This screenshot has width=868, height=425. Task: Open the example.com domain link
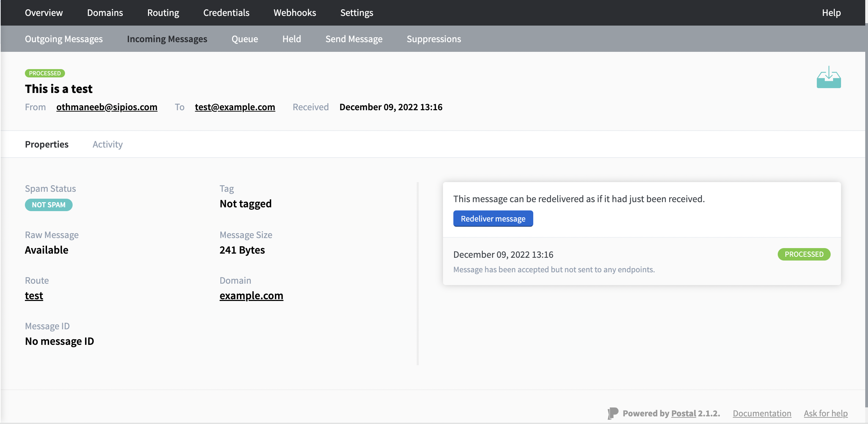tap(251, 296)
